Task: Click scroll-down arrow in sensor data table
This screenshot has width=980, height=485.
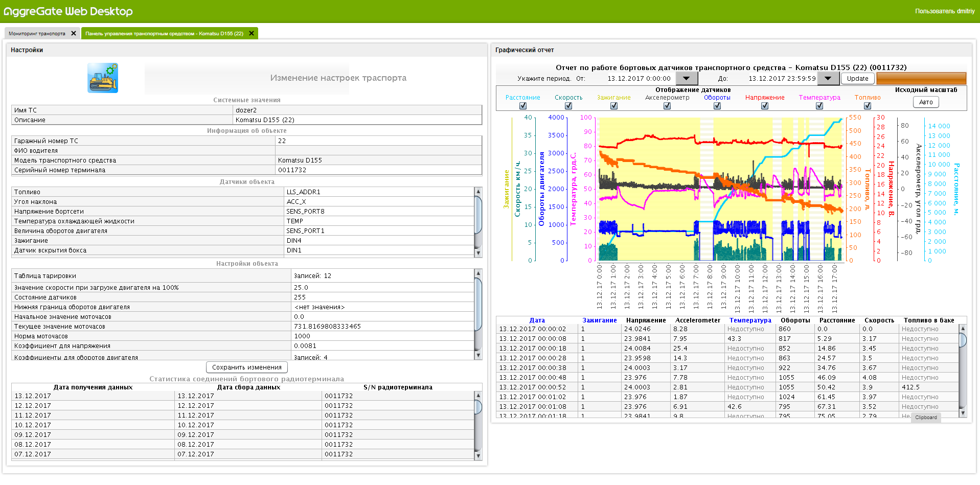Action: pos(963,413)
